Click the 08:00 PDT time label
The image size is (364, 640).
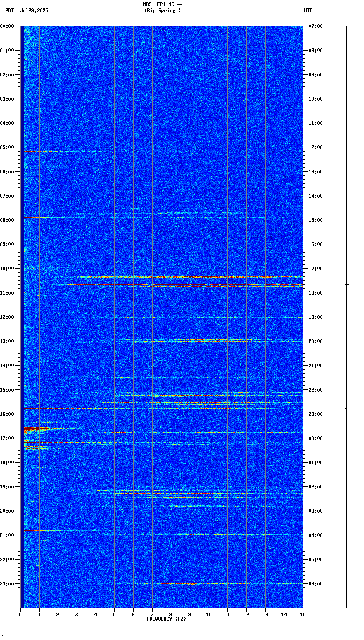[7, 220]
